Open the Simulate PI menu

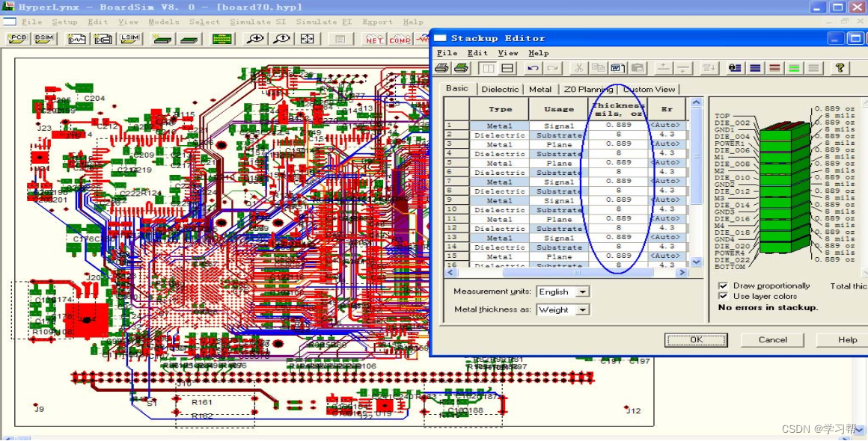324,22
